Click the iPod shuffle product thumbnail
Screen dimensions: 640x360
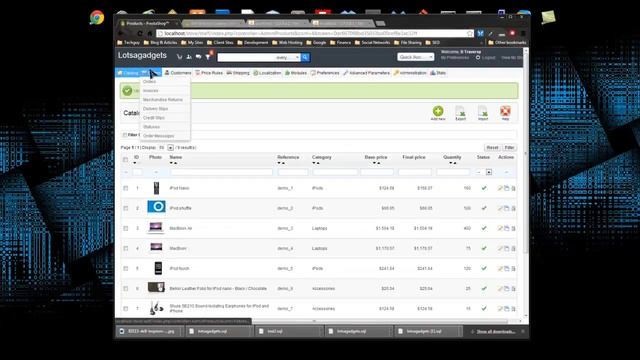(x=156, y=207)
